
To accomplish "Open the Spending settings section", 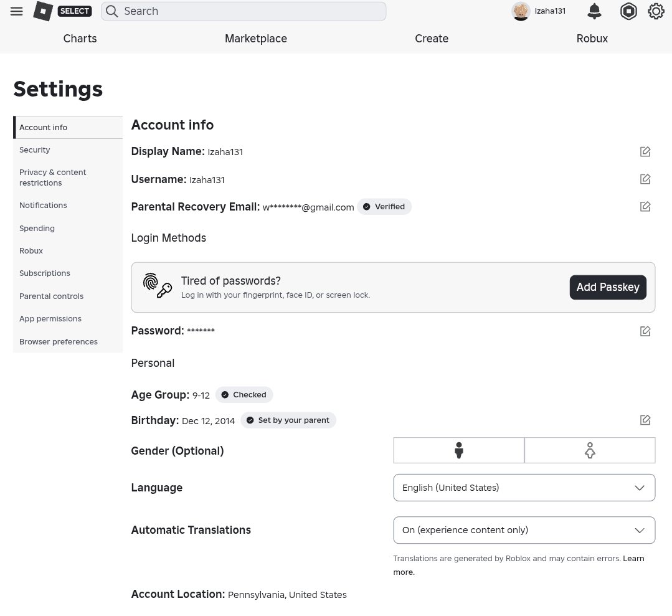I will [x=68, y=229].
